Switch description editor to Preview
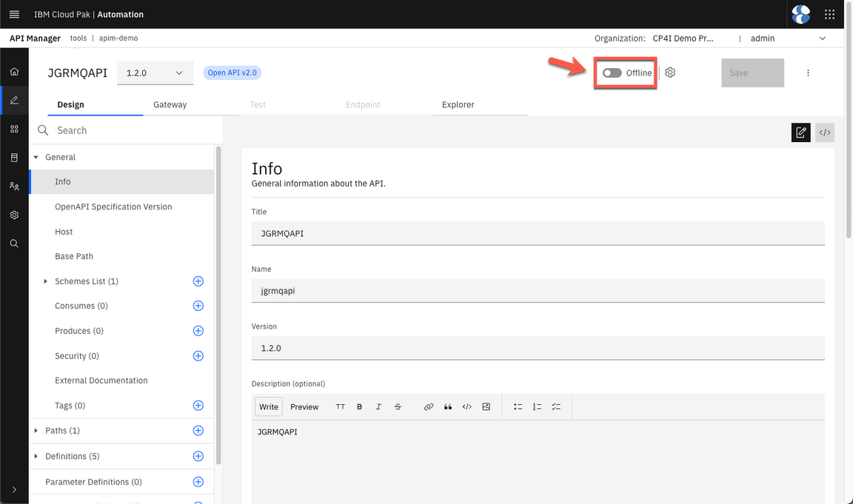853x504 pixels. pyautogui.click(x=304, y=407)
